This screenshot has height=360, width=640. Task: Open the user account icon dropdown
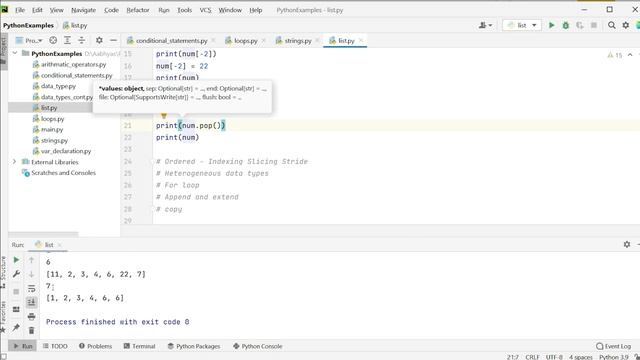(x=485, y=25)
